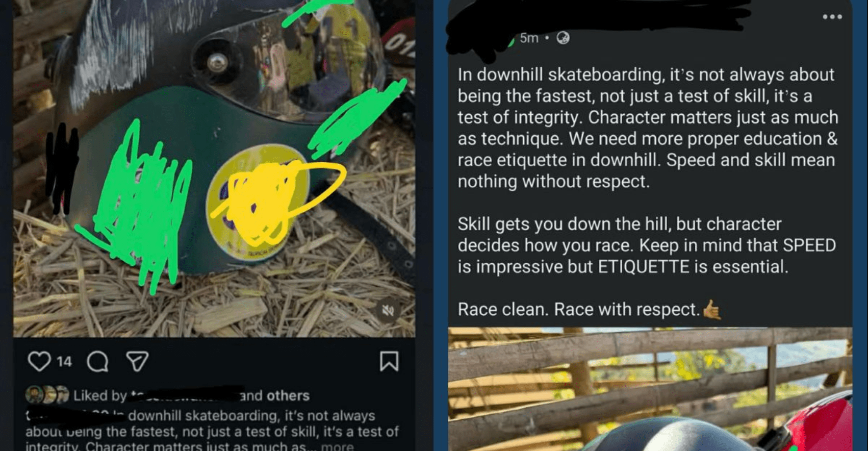Share the post via paper plane icon
The height and width of the screenshot is (451, 868).
click(137, 361)
